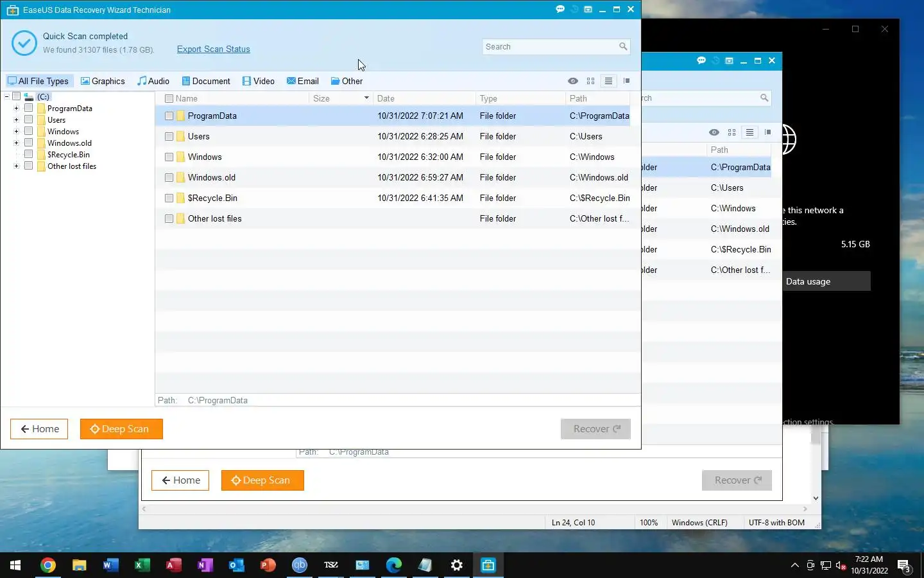Expand the Windows node in the tree

point(16,131)
